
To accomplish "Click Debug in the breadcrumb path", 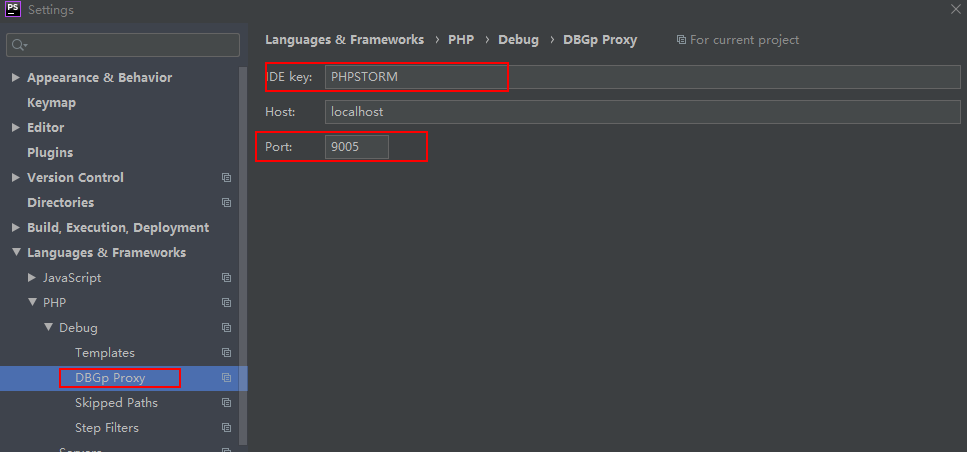I will tap(519, 39).
